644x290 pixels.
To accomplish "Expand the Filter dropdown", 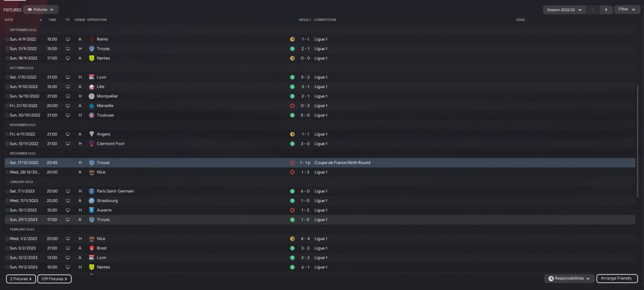I will coord(626,10).
